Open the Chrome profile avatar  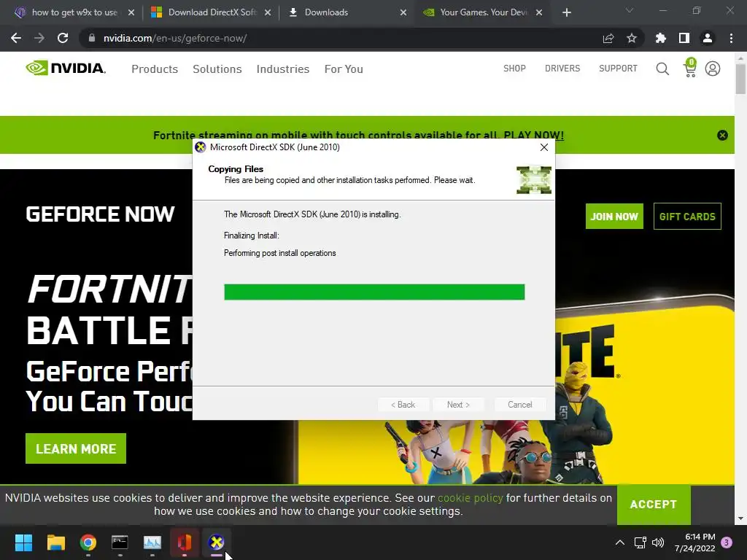click(708, 38)
